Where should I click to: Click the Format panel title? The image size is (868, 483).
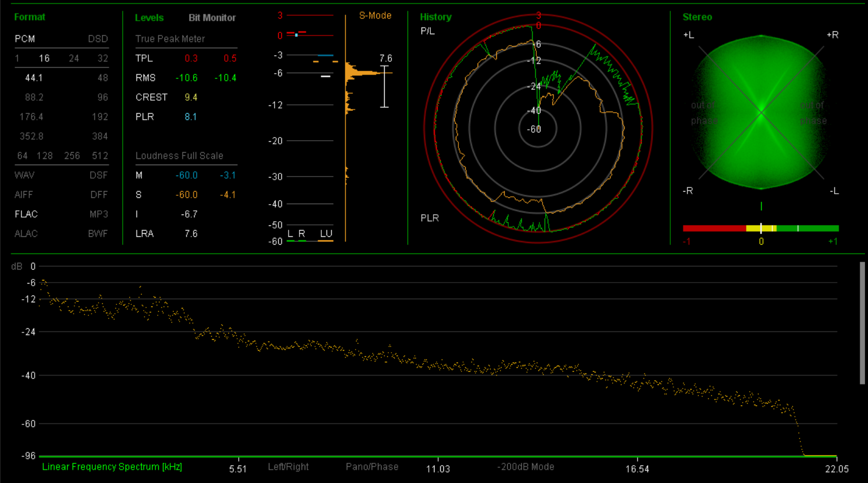coord(30,17)
